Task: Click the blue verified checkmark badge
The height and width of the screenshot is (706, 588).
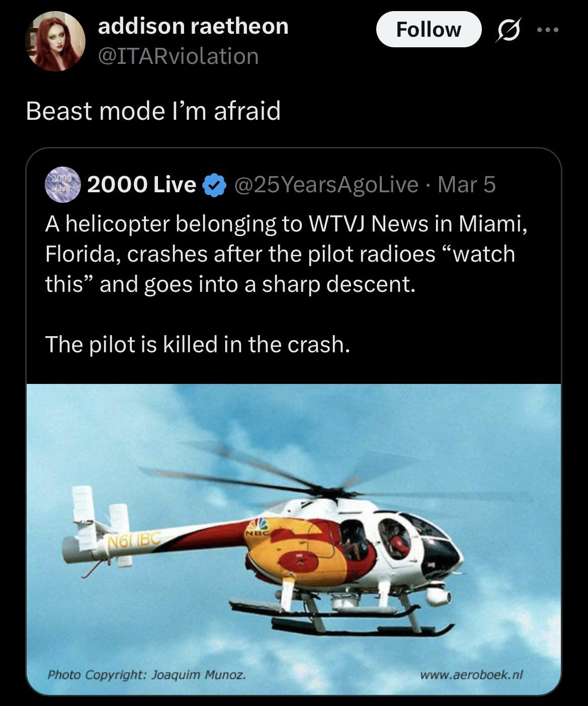Action: point(213,185)
